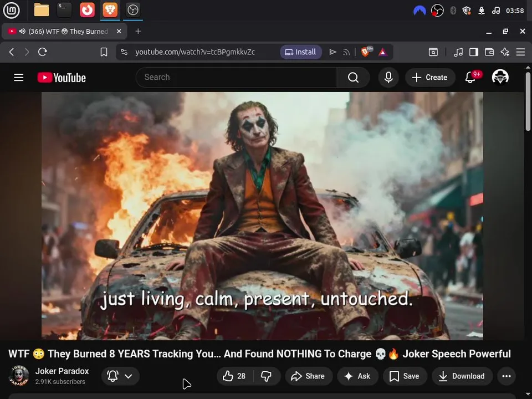Download the video
The height and width of the screenshot is (399, 532).
[x=462, y=376]
